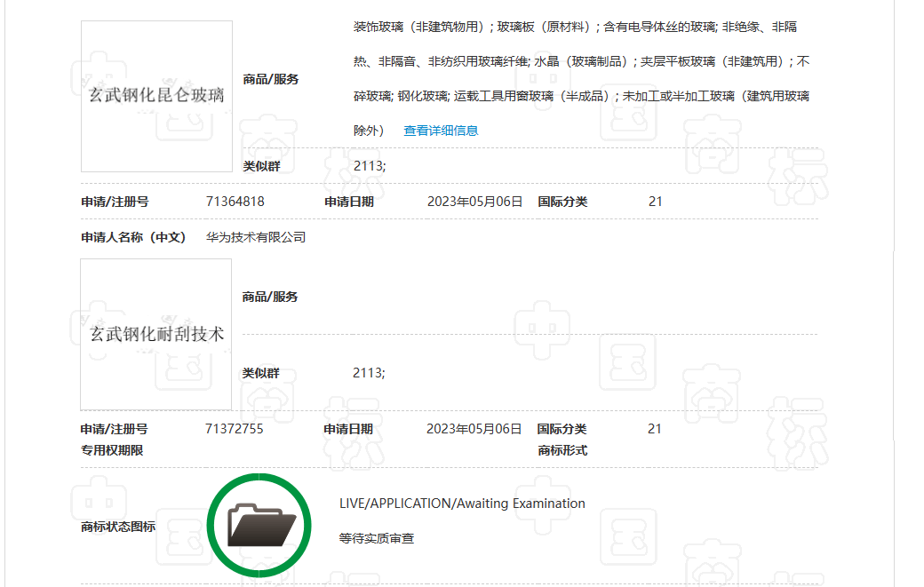Click the 国际分类 label in the 71364818 row

tap(562, 202)
